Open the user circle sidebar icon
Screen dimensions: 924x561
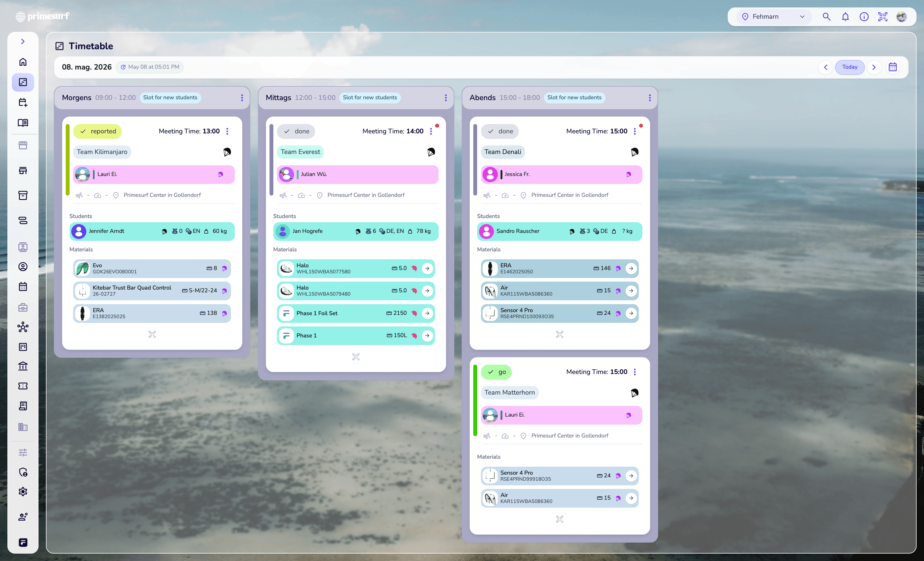point(23,267)
